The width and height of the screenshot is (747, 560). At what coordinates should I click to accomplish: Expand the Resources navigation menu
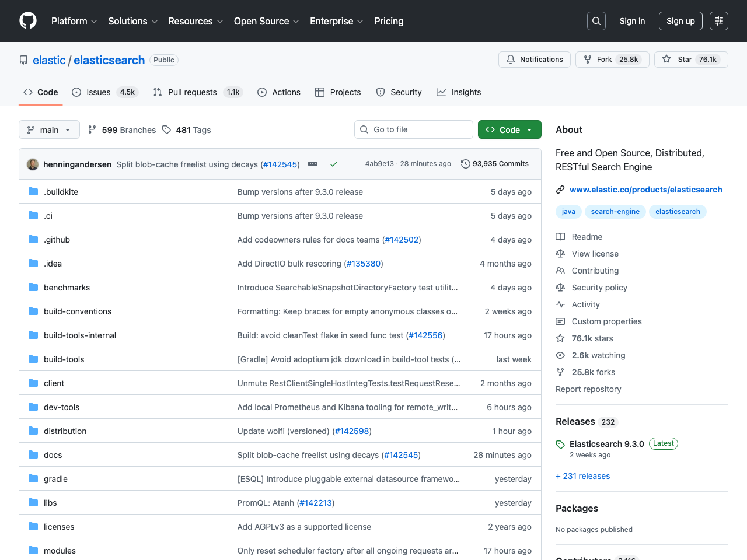(195, 21)
